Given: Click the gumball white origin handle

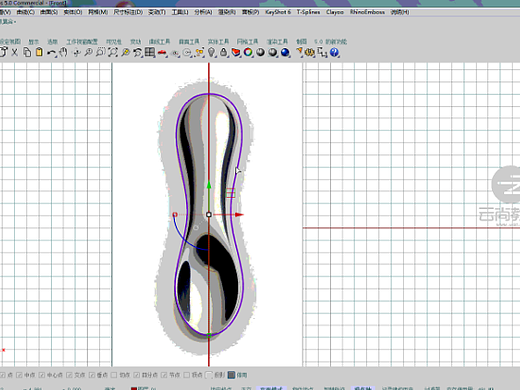Looking at the screenshot, I should coord(209,215).
